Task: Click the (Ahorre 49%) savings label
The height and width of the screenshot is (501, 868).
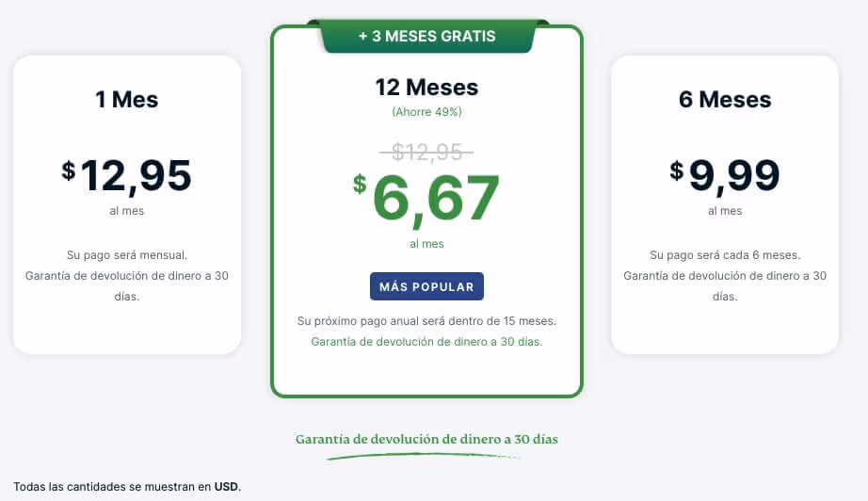Action: (426, 112)
